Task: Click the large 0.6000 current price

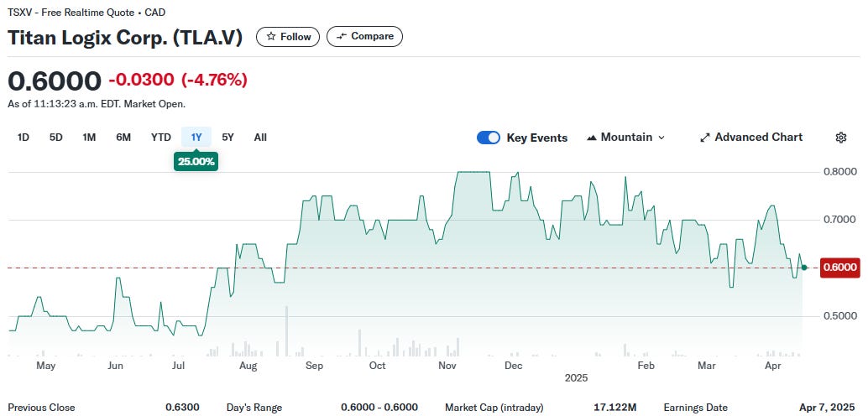Action: click(55, 81)
